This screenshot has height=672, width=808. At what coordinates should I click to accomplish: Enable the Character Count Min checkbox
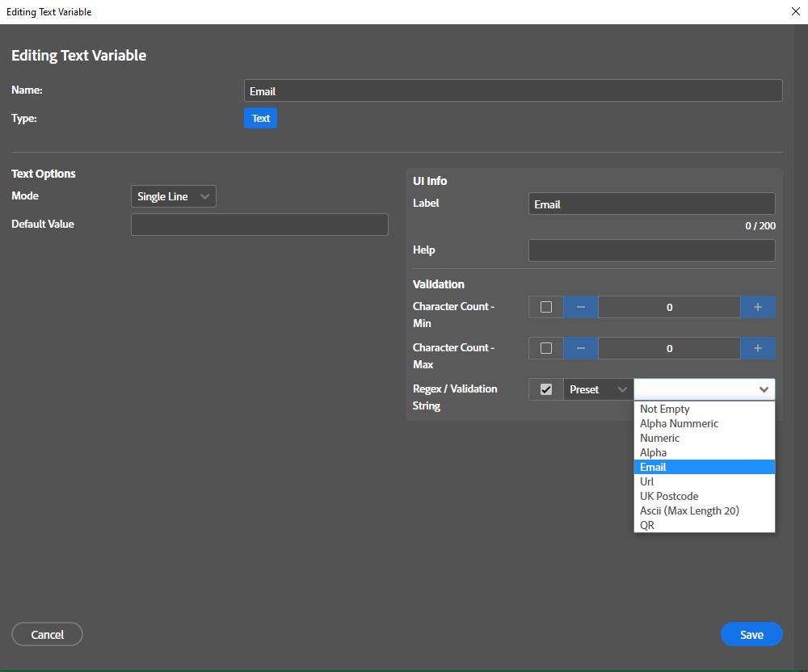pos(546,307)
